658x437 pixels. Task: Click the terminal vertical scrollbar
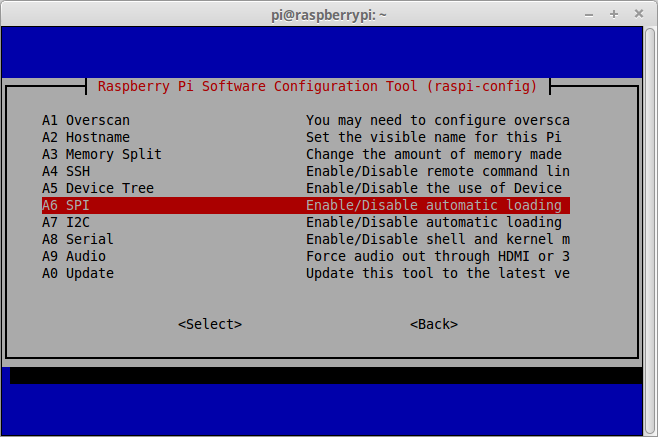click(650, 231)
